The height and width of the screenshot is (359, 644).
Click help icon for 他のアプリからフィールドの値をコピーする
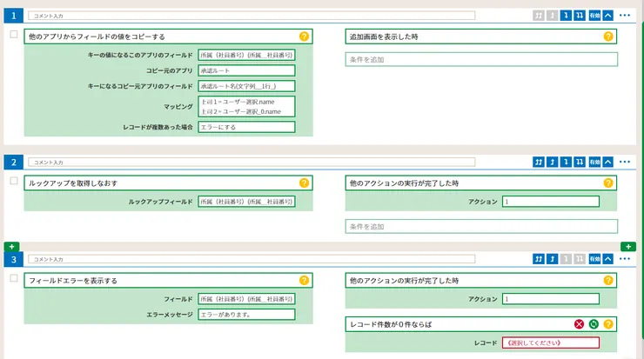304,37
